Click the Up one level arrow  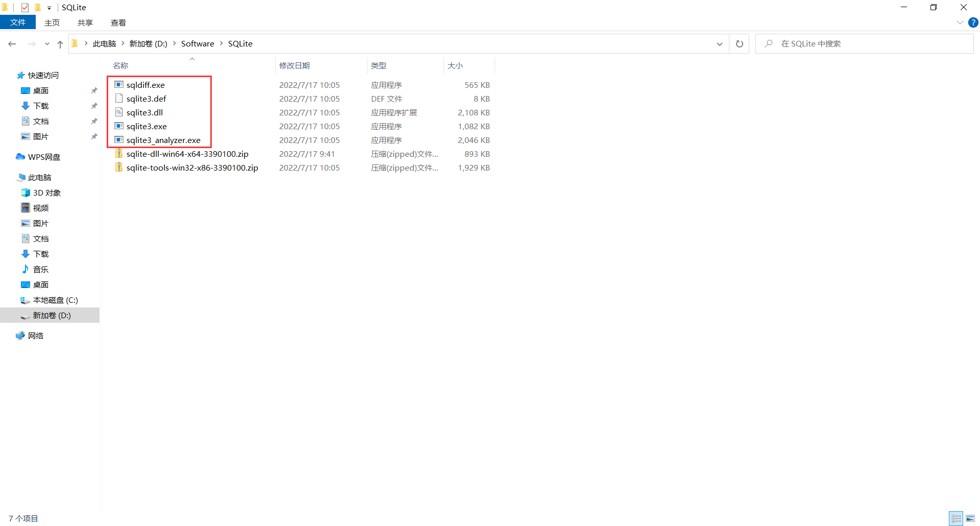pyautogui.click(x=60, y=44)
